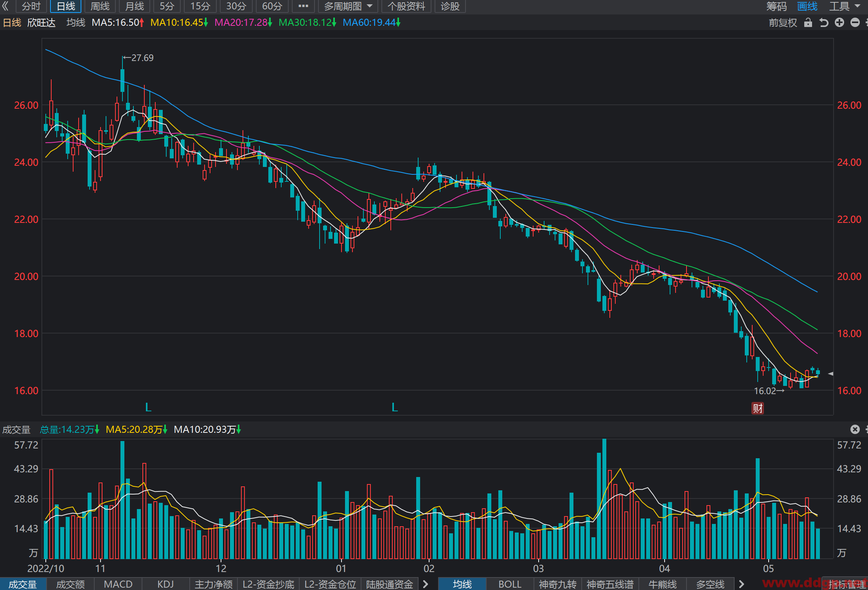Click the MA60:19.44 indicator label
The width and height of the screenshot is (868, 590).
(x=371, y=23)
